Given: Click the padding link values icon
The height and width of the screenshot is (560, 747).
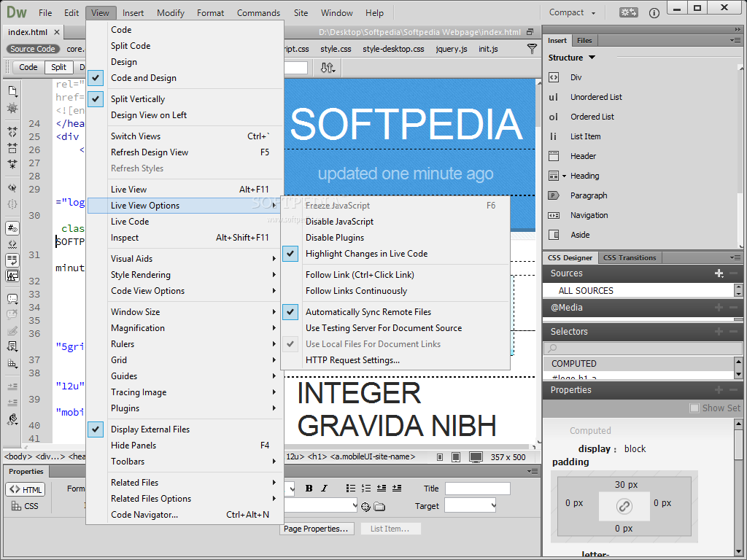Looking at the screenshot, I should point(624,506).
